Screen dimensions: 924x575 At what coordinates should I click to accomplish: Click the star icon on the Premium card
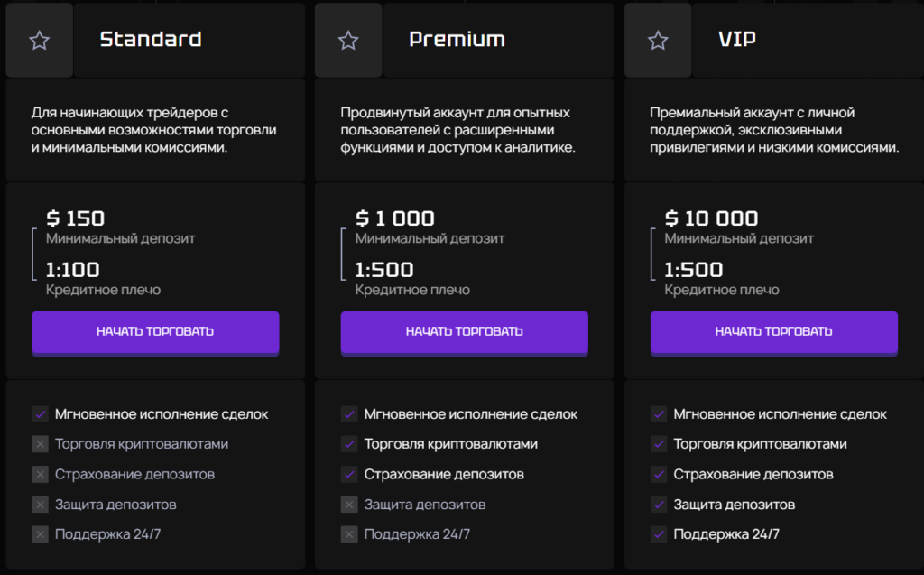pos(347,40)
